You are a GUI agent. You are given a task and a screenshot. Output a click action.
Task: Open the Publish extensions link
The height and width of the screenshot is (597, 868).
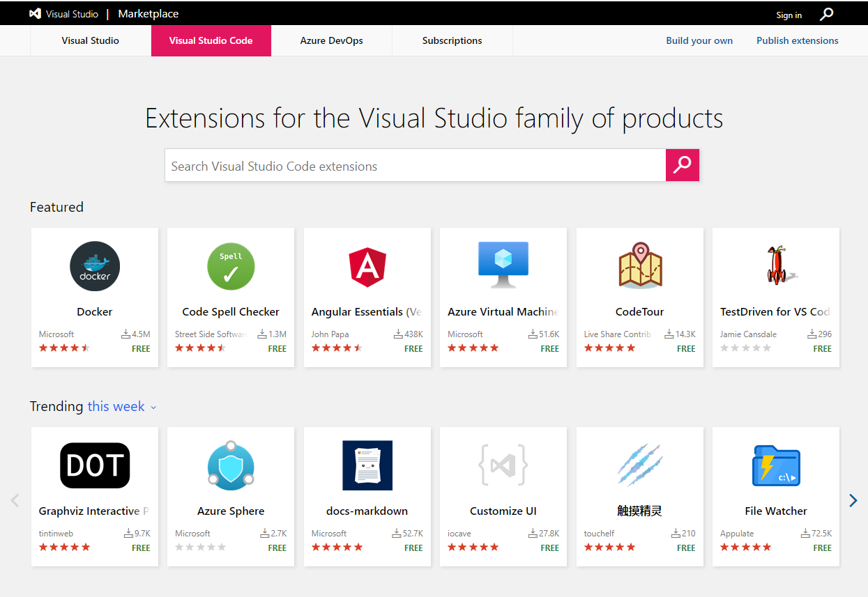(798, 40)
